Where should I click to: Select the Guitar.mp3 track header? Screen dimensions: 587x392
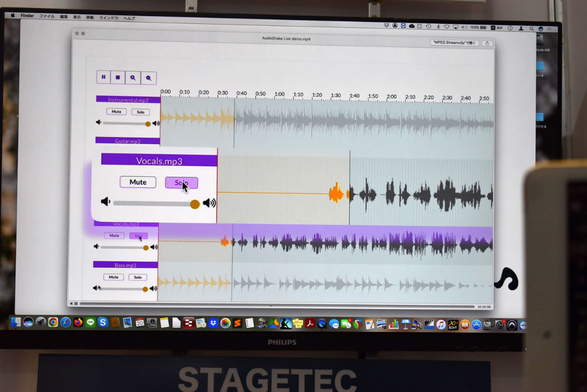[x=128, y=141]
